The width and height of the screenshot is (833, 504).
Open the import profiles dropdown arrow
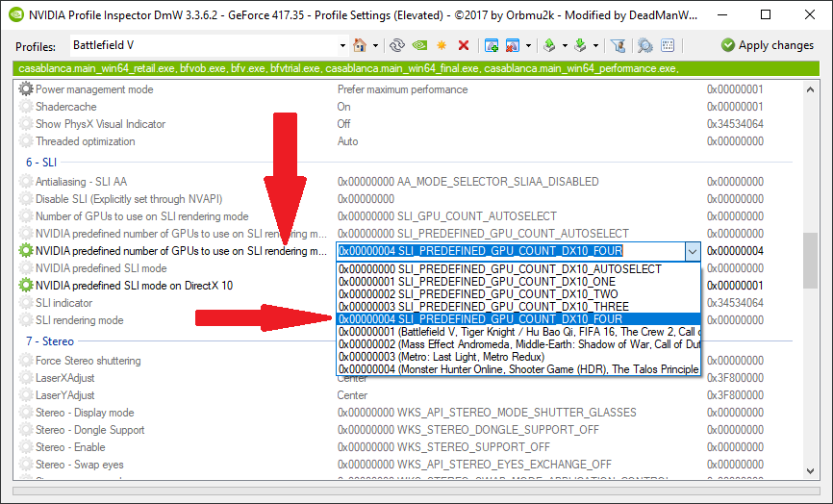595,45
